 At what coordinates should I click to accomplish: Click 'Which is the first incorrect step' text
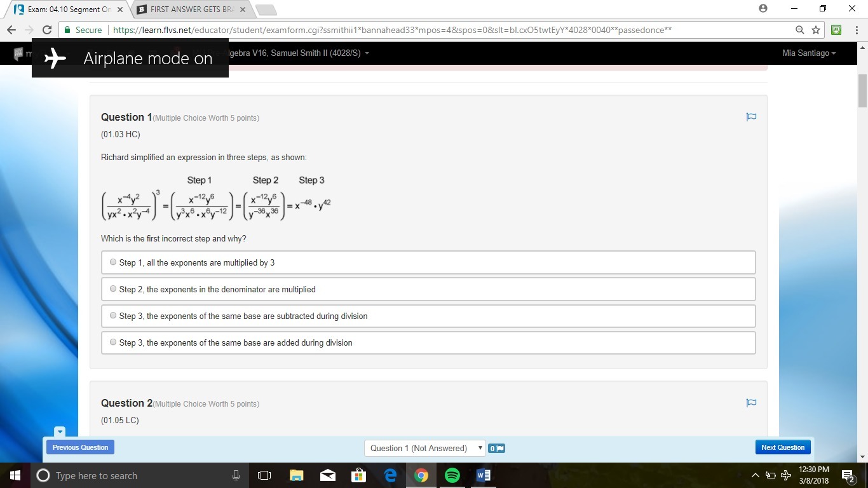173,238
